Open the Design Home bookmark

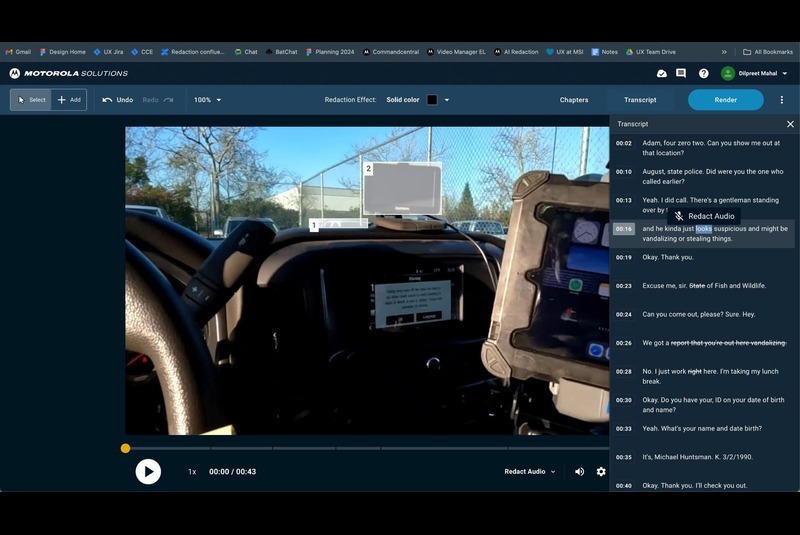point(63,52)
